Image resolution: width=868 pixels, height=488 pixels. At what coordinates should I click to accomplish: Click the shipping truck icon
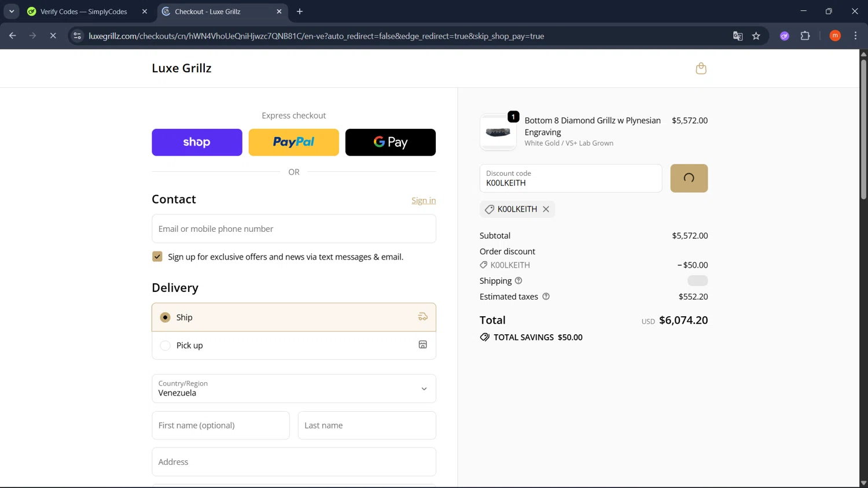click(x=423, y=317)
